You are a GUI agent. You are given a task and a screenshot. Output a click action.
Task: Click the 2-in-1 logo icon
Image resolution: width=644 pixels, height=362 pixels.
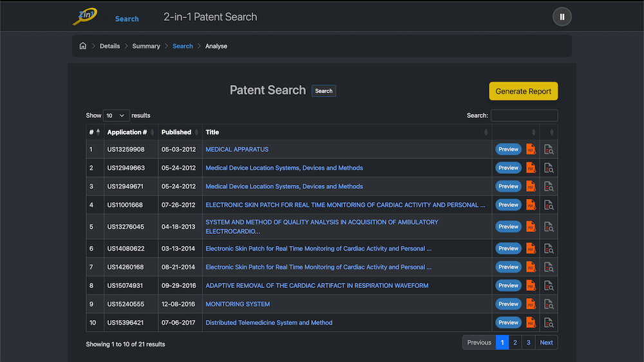(x=85, y=17)
